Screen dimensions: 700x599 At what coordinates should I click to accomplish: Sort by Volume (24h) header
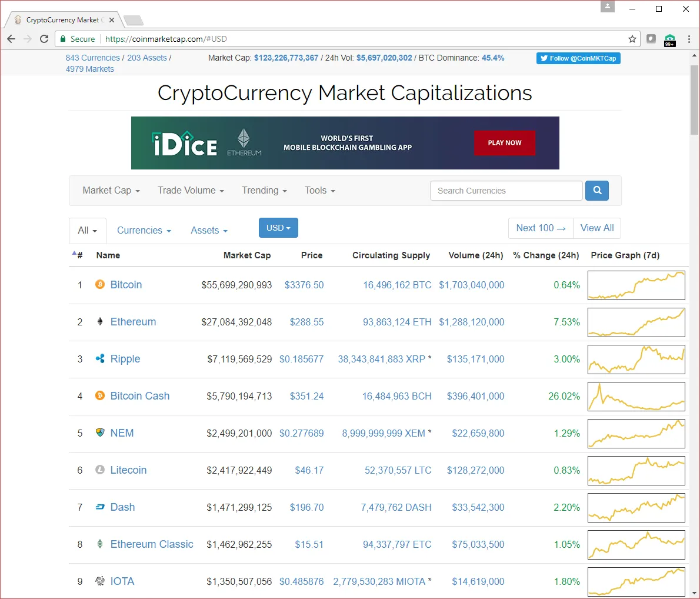[475, 255]
